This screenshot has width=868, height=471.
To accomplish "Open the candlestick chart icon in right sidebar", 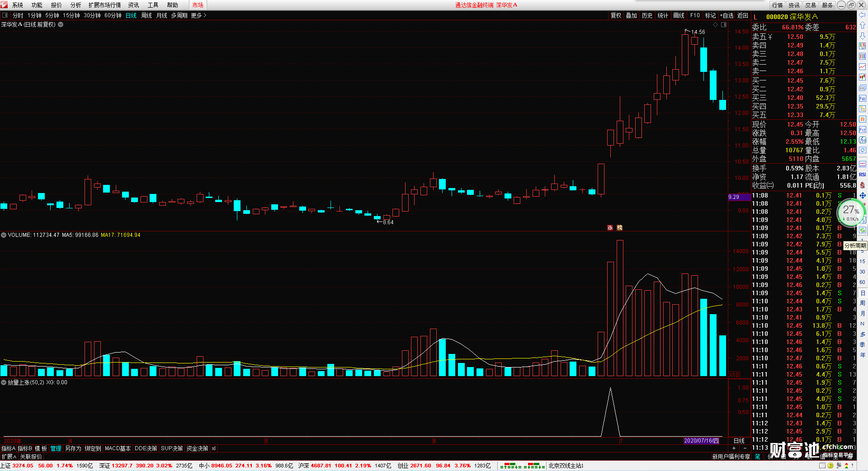I will pos(863,77).
